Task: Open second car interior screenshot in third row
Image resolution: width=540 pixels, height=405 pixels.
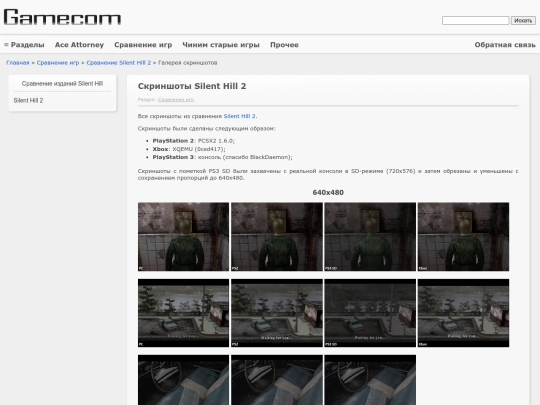Action: click(x=277, y=380)
